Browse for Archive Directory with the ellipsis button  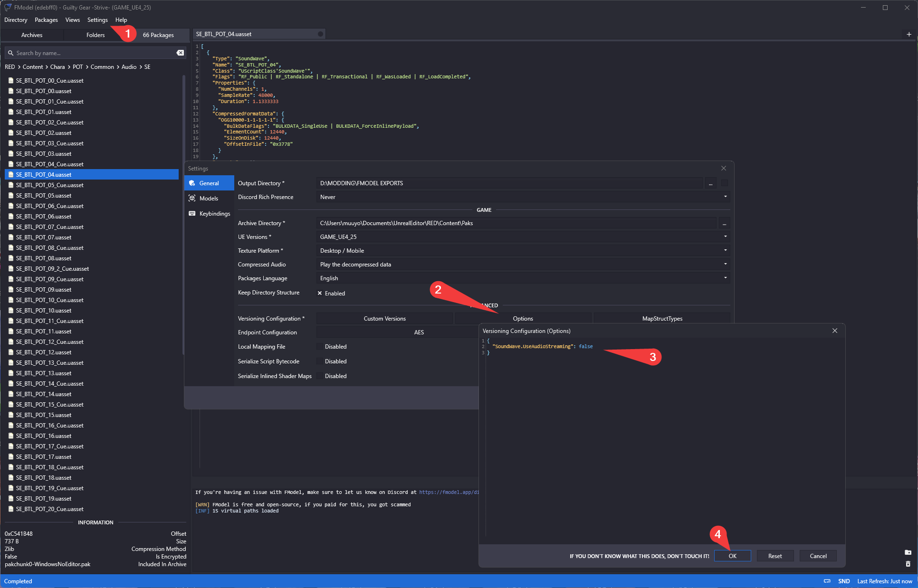tap(724, 223)
